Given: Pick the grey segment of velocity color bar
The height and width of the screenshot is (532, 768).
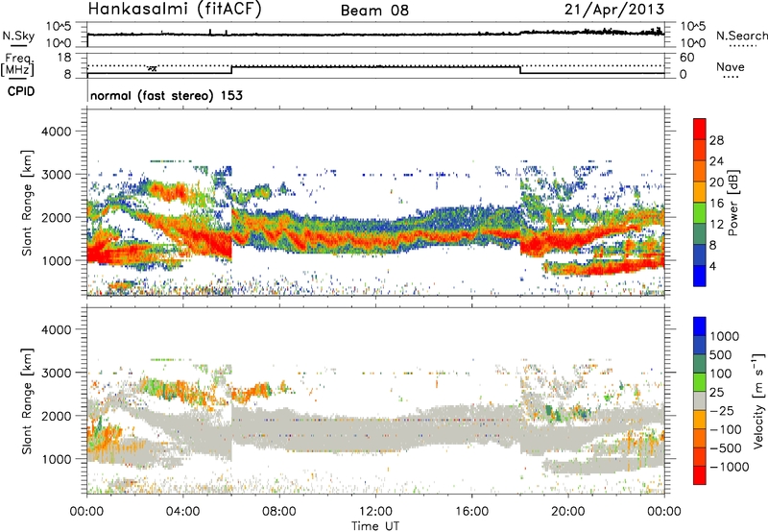Looking at the screenshot, I should tap(700, 400).
